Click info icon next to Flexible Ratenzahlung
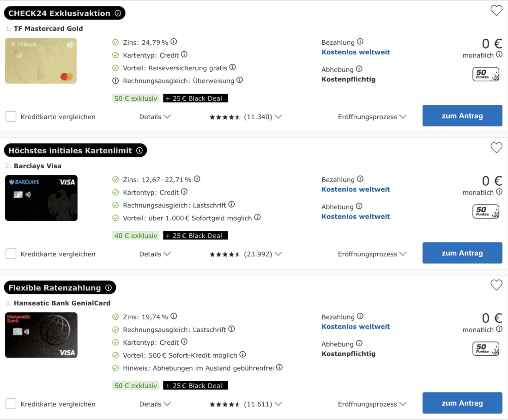The height and width of the screenshot is (420, 508). pyautogui.click(x=109, y=288)
